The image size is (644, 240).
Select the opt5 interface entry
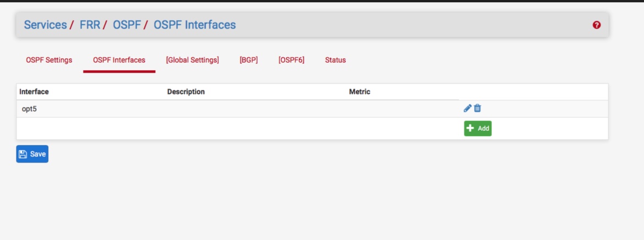point(29,109)
